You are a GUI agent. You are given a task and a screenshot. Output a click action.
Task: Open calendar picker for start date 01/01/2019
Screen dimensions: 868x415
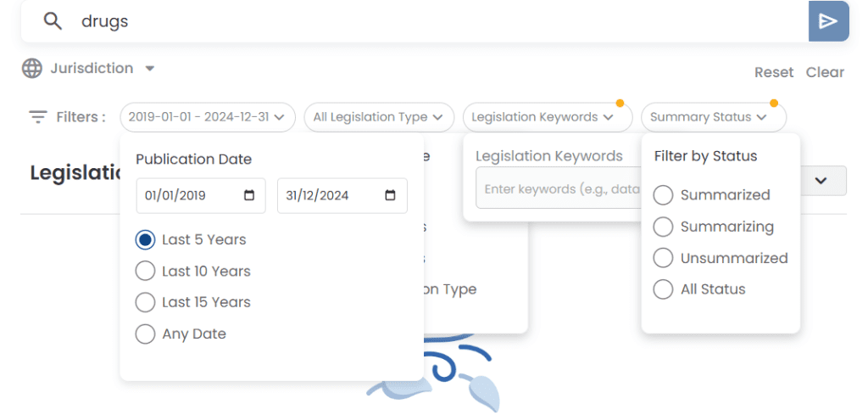pos(249,195)
